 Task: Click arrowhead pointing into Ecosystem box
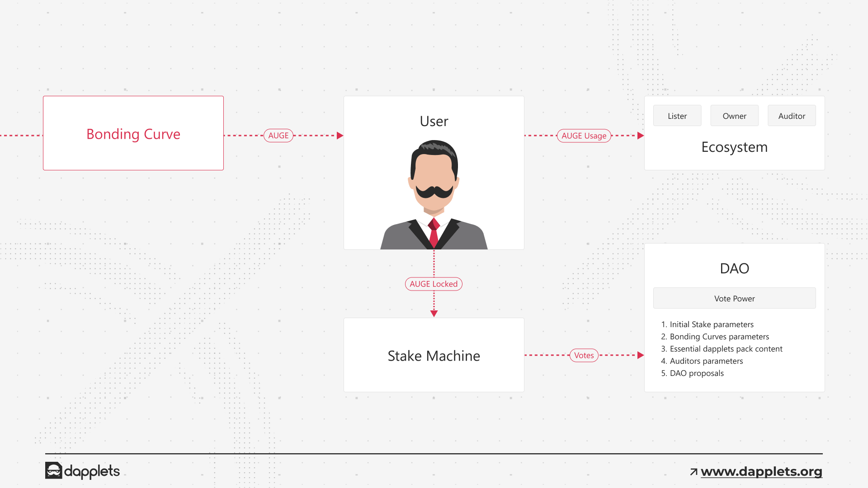(x=640, y=136)
